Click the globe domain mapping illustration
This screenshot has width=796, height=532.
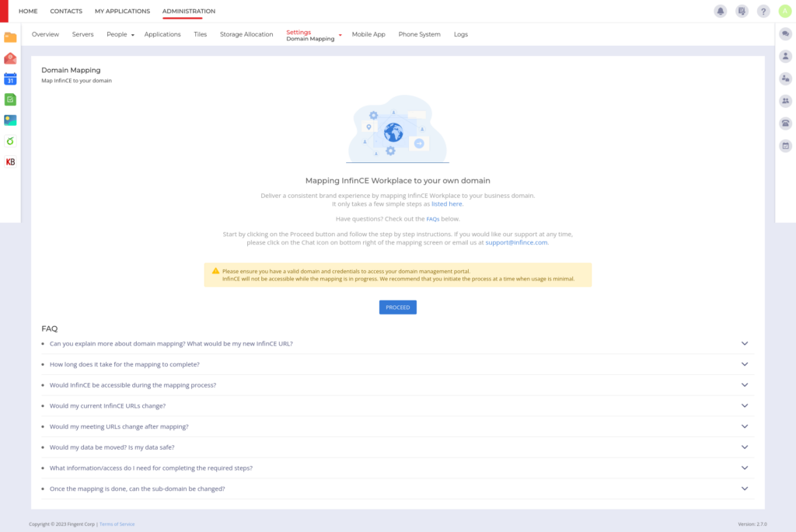pyautogui.click(x=397, y=130)
